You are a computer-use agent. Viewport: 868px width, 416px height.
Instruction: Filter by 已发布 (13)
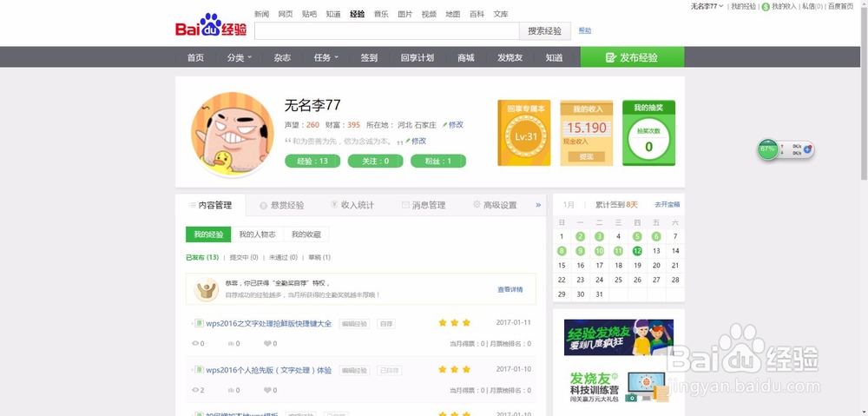click(202, 257)
